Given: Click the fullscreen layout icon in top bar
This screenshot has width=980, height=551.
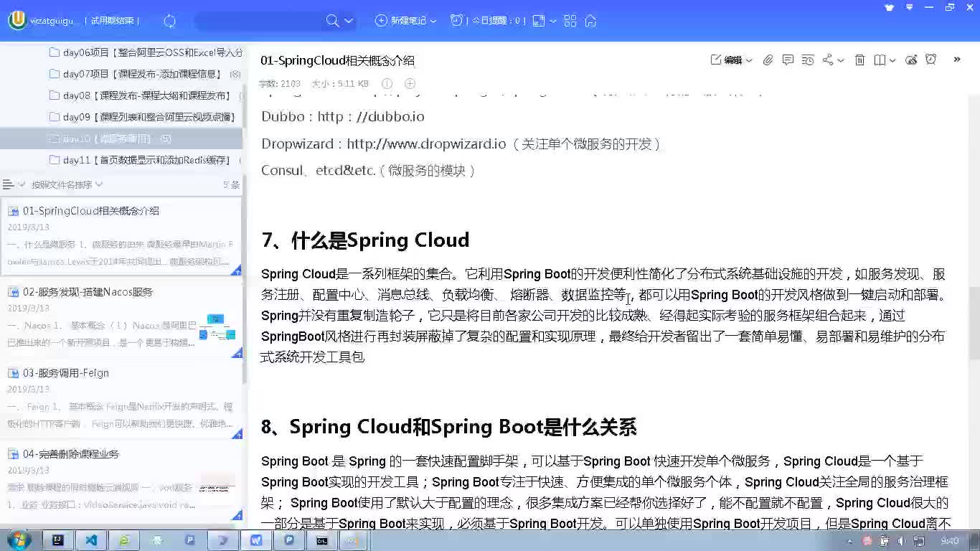Looking at the screenshot, I should pyautogui.click(x=539, y=21).
